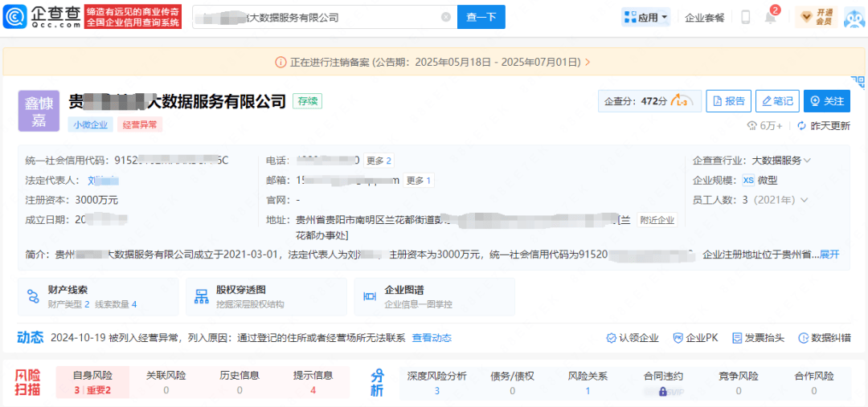
Task: Expand the 大数据服务 industry dropdown
Action: tap(780, 161)
